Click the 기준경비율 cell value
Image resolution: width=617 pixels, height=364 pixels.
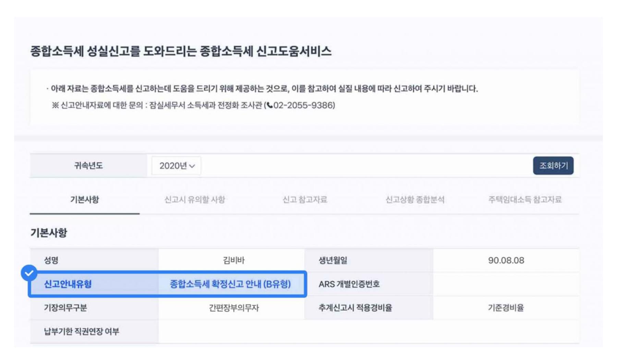click(506, 308)
